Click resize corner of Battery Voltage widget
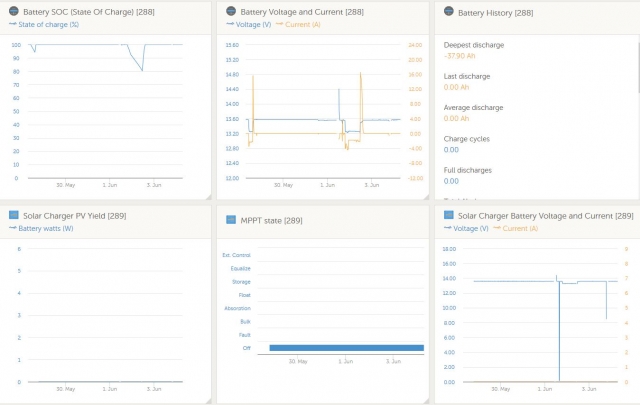This screenshot has height=405, width=640. (426, 196)
